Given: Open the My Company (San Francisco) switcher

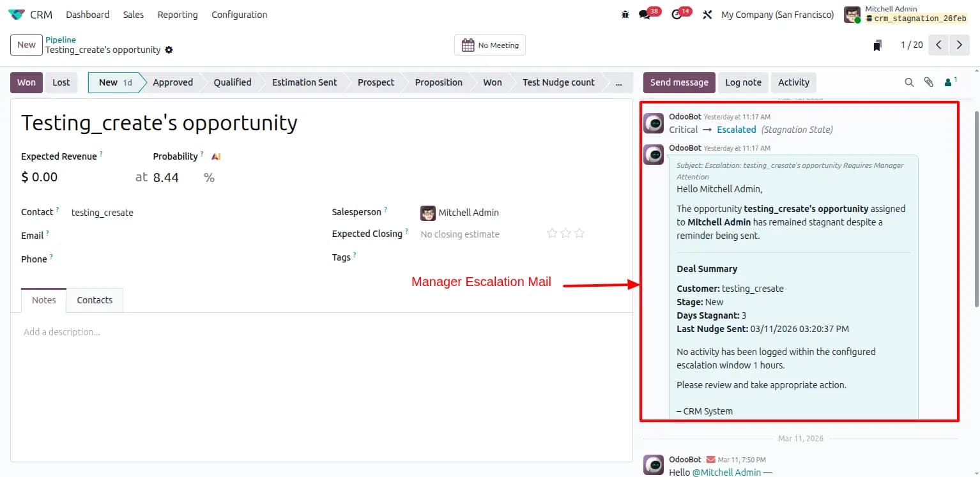Looking at the screenshot, I should pyautogui.click(x=777, y=14).
